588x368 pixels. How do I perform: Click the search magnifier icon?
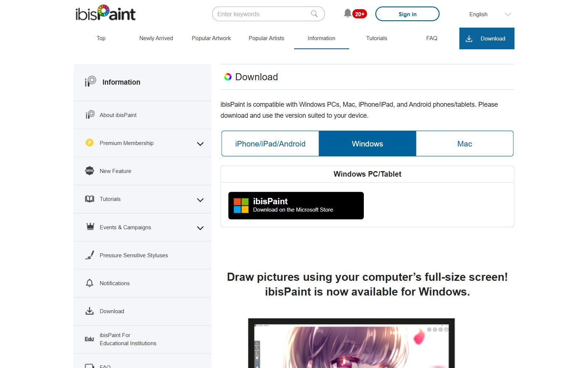tap(314, 14)
